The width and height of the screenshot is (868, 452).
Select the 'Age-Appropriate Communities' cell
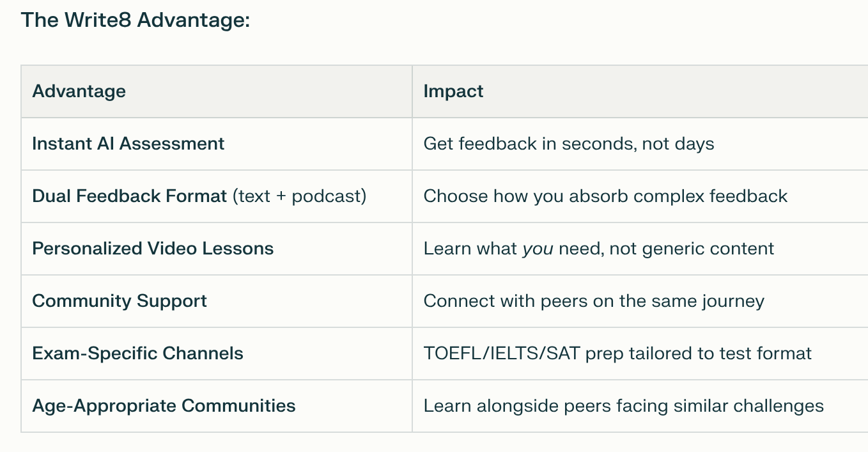tap(164, 405)
